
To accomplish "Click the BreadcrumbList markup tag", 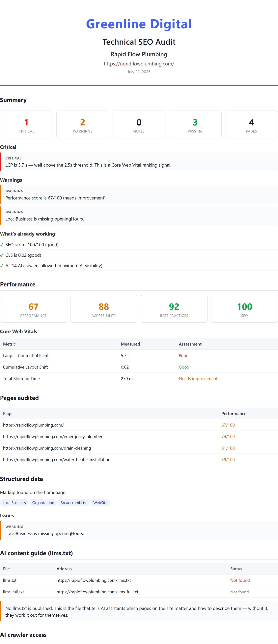I will click(74, 502).
